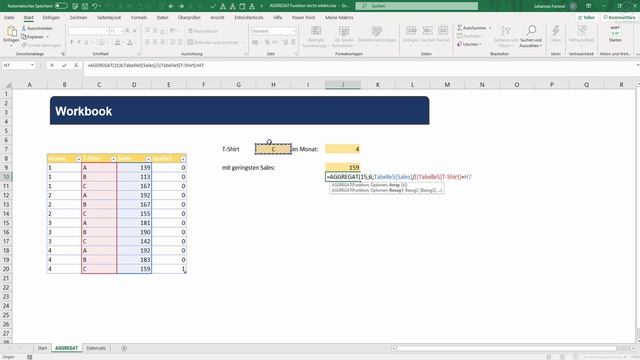640x360 pixels.
Task: Click the Undo arrow icon
Action: (x=94, y=6)
